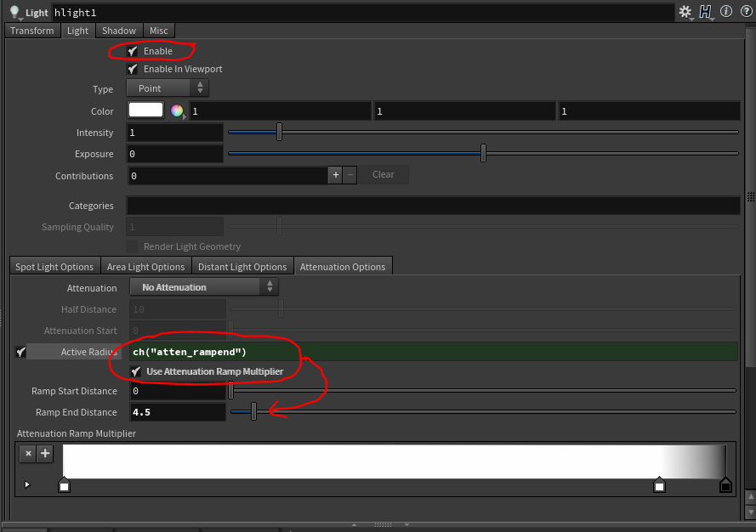Screen dimensions: 756x532
Task: Click the ramp remove point (x) button
Action: coord(28,454)
